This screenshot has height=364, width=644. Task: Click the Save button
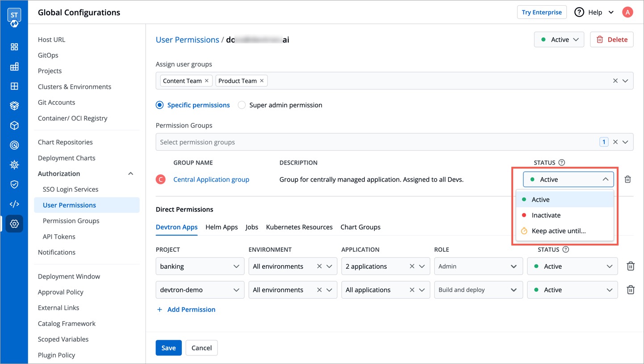pos(168,348)
